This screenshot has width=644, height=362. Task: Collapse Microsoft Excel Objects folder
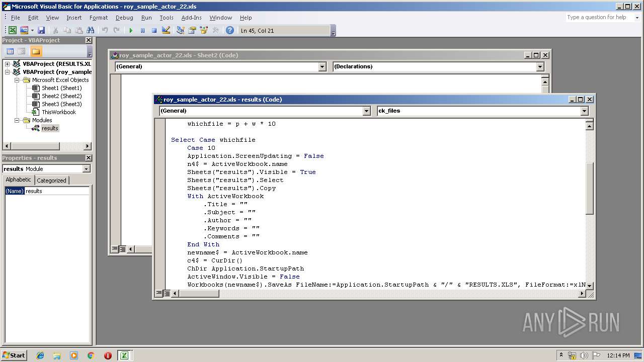tap(16, 80)
